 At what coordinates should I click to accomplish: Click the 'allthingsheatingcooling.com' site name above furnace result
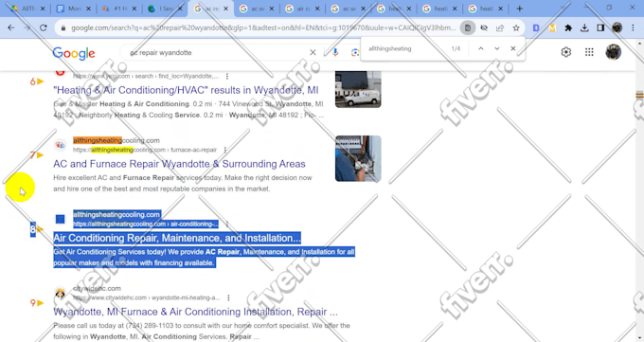tap(116, 140)
